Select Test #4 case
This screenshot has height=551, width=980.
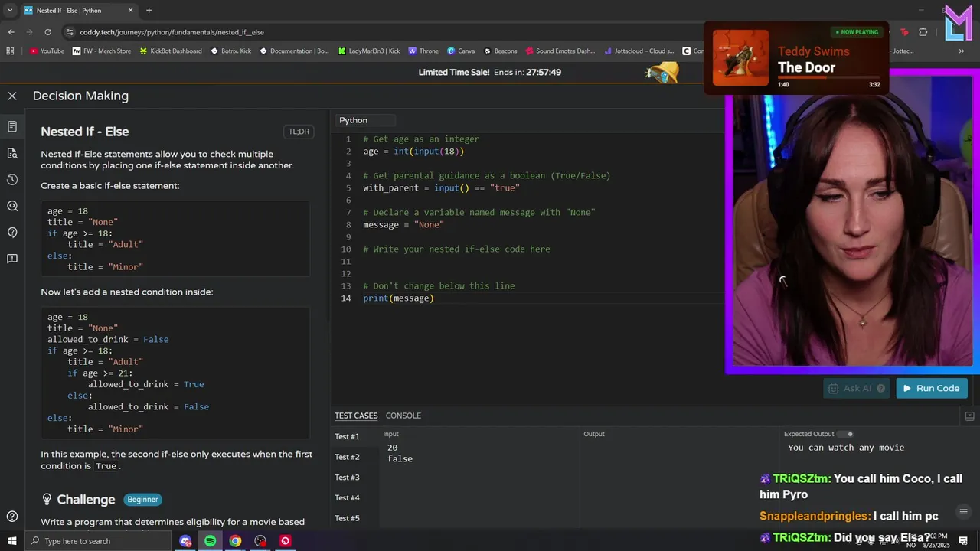coord(347,497)
